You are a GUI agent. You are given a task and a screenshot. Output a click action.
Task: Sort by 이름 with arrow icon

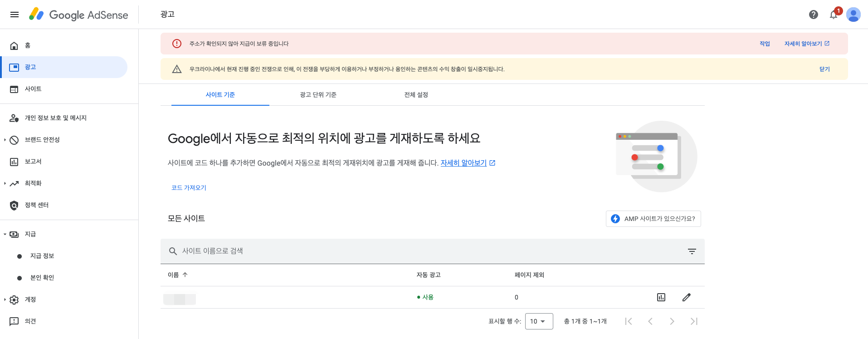pyautogui.click(x=185, y=275)
